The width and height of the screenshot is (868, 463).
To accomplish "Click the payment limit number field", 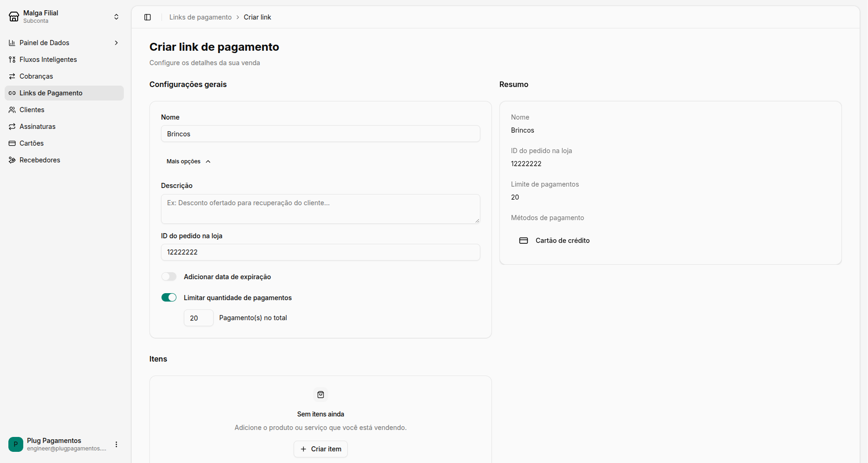I will tap(199, 318).
